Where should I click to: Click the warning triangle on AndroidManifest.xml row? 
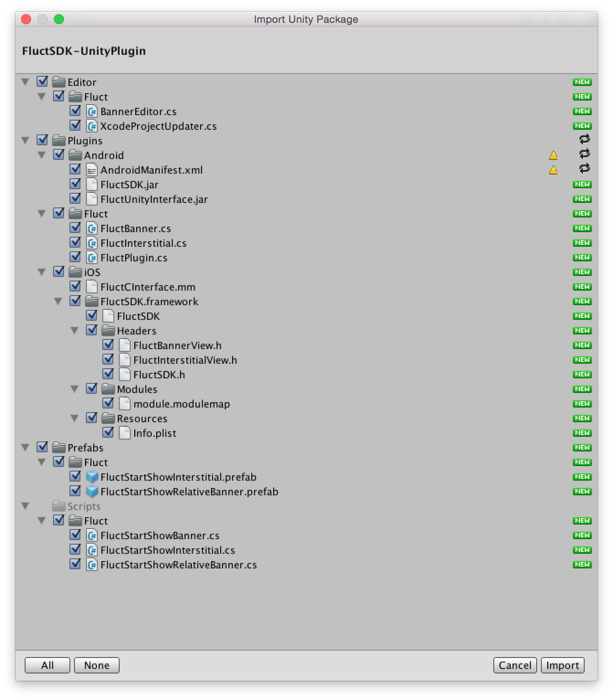[553, 170]
